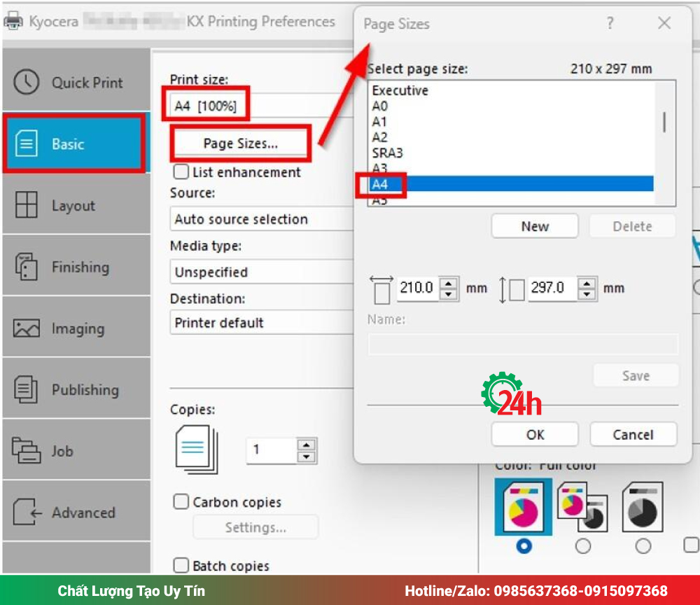Select the black and white mode icon
Screen dimensions: 700x605
pos(643,507)
